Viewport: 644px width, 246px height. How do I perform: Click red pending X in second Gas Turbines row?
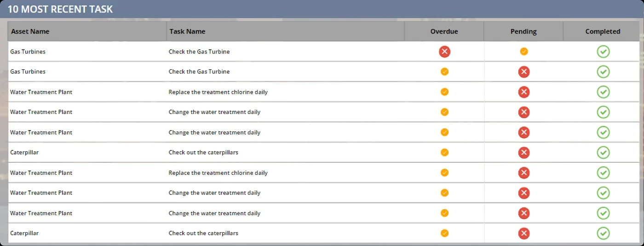pos(523,72)
